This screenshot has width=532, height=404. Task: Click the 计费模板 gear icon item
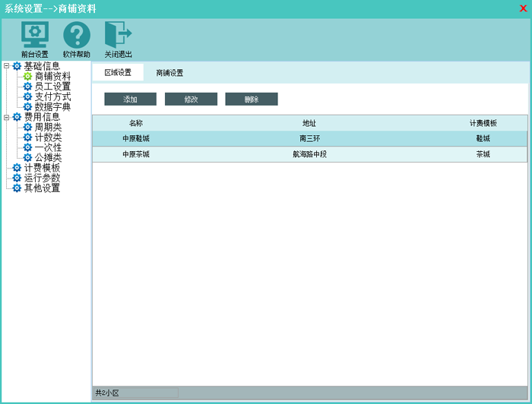click(x=42, y=168)
